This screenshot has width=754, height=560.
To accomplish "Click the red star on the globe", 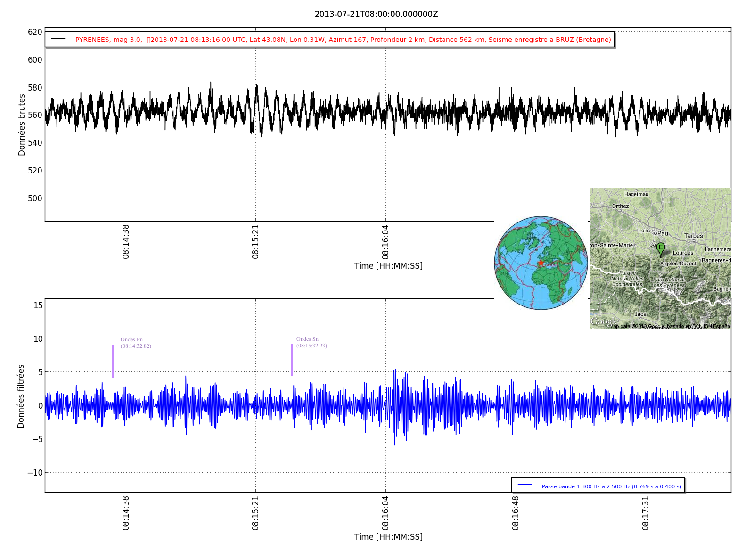I will click(x=541, y=263).
